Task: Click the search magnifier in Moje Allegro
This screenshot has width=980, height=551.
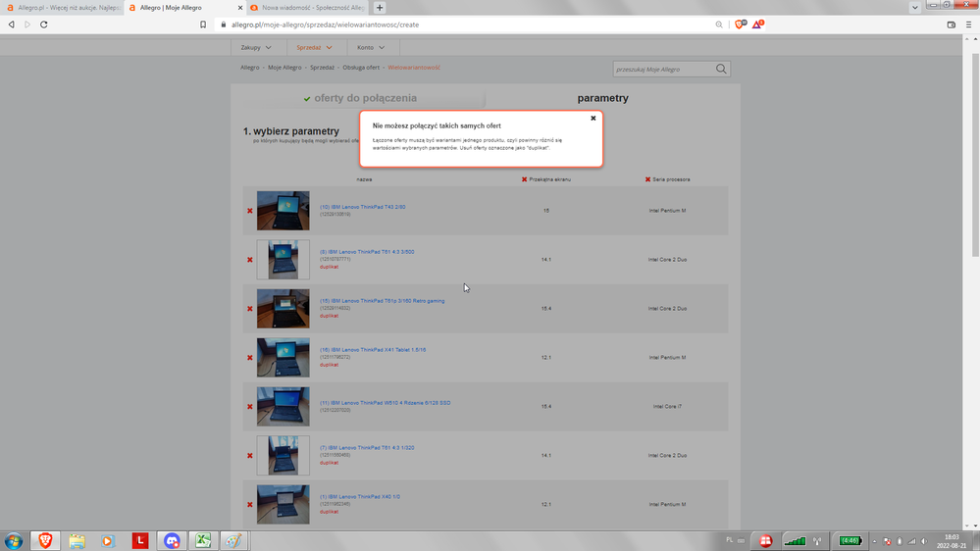Action: 721,69
